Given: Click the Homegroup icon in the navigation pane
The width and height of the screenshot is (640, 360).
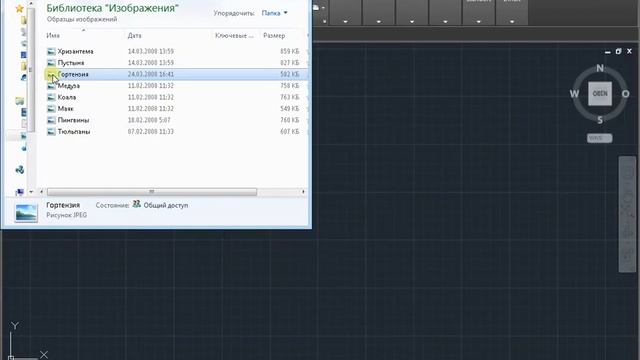Looking at the screenshot, I should (19, 170).
